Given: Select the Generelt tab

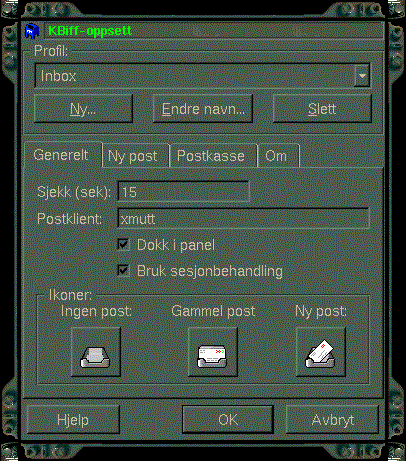Looking at the screenshot, I should click(62, 155).
